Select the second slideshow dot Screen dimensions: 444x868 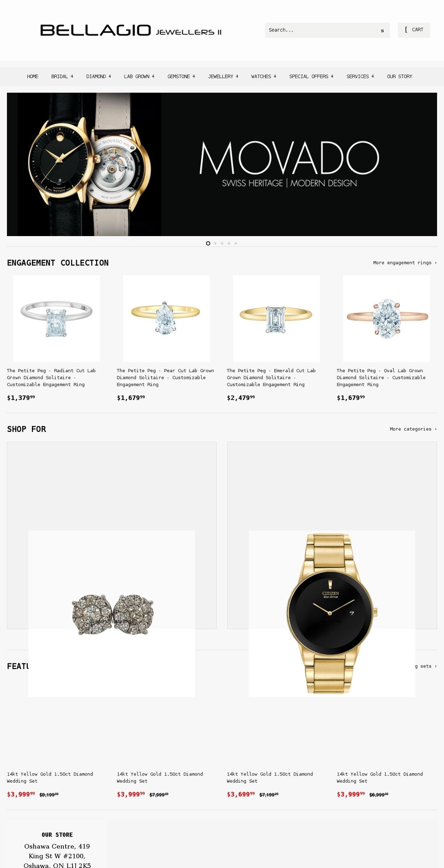point(215,244)
